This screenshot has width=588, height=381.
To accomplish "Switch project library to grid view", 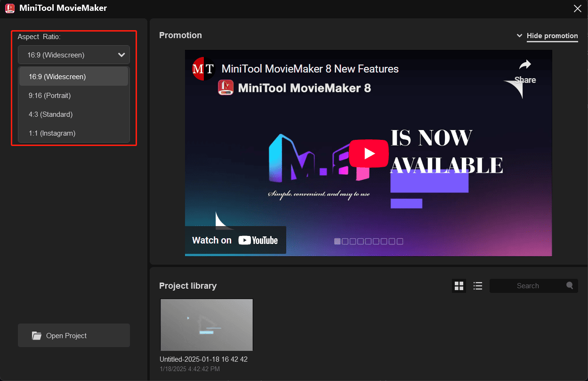I will pos(459,286).
